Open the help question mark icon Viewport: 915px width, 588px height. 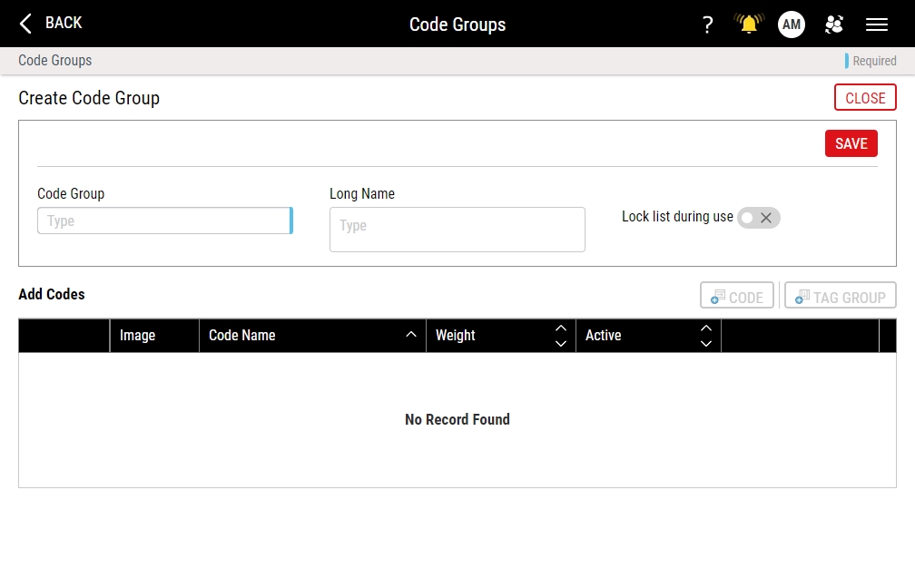708,24
